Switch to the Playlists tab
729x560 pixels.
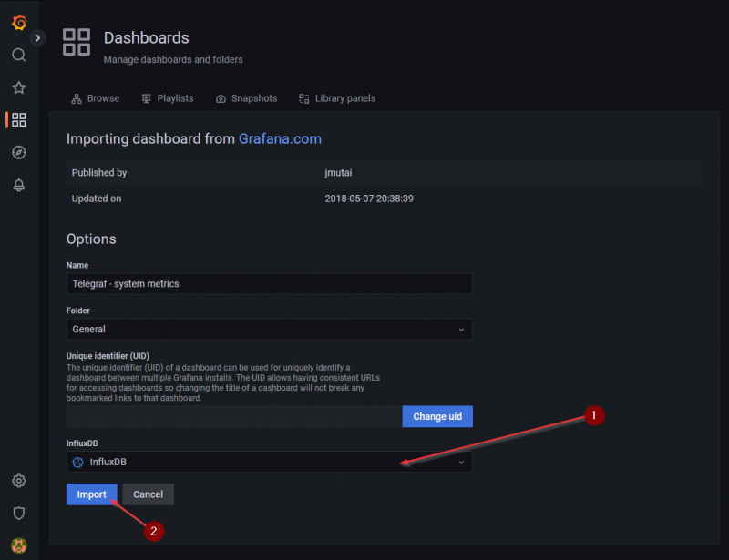(x=167, y=98)
